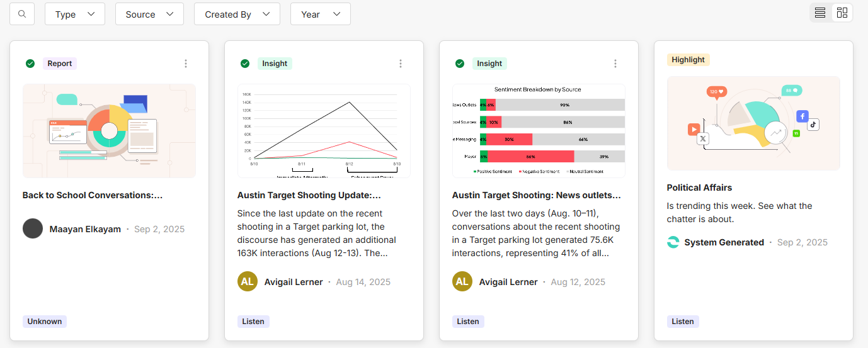Click Avigail Lerner avatar dated Aug 14
The width and height of the screenshot is (868, 348).
(248, 281)
